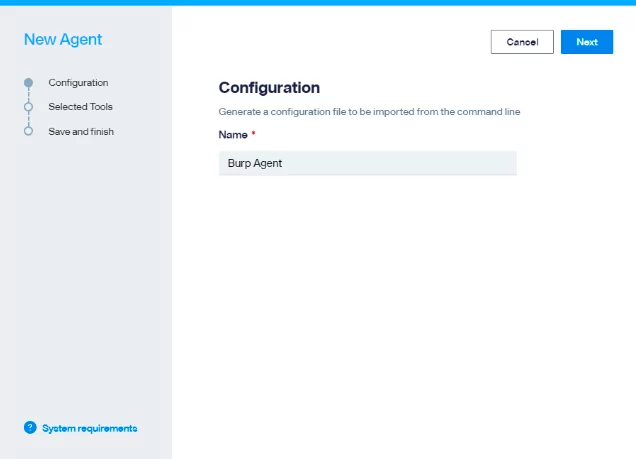Click dashed connector between Configuration and Selected Tools
The image size is (636, 459).
tap(28, 95)
